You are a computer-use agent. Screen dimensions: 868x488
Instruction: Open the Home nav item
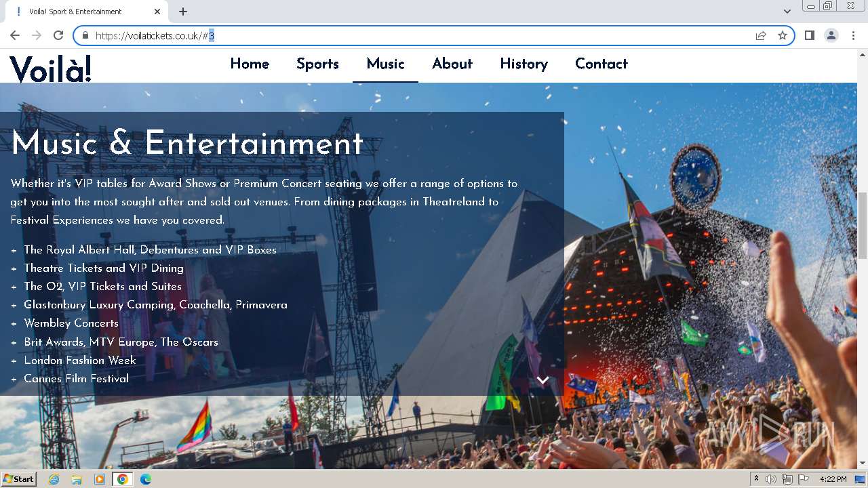250,64
